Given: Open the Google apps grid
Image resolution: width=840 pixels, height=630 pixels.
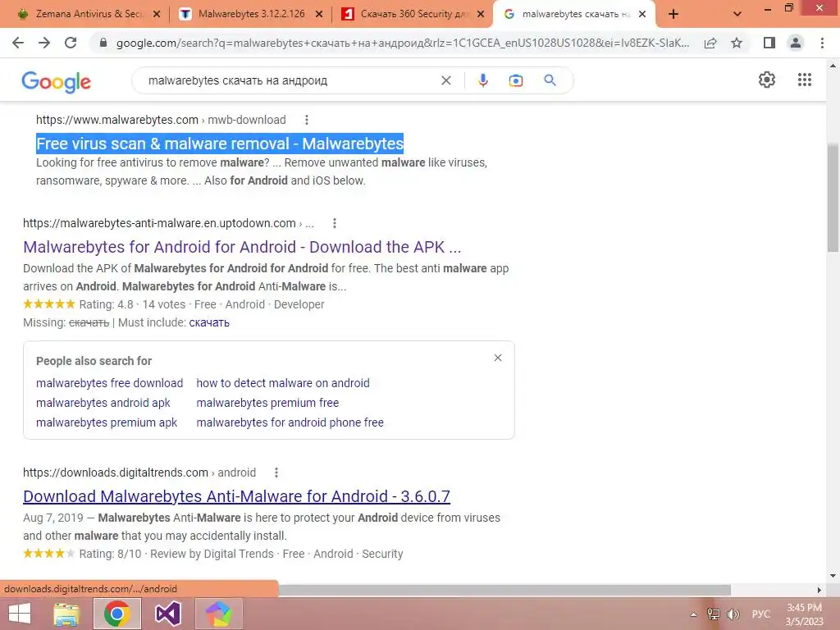Looking at the screenshot, I should point(804,80).
